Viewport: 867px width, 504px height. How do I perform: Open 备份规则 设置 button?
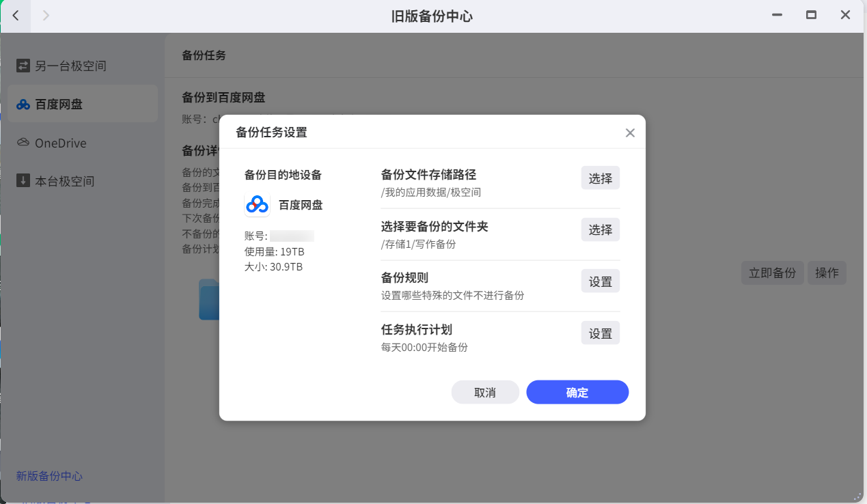coord(601,281)
